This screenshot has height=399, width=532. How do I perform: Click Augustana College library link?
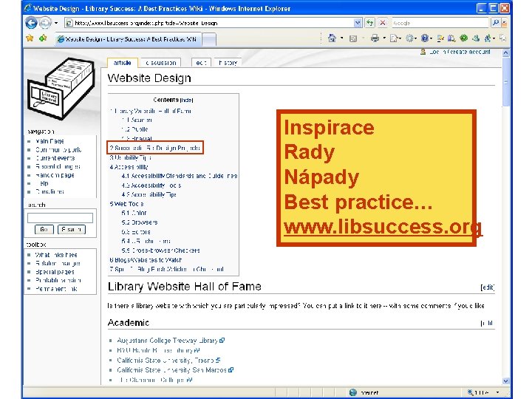tap(167, 341)
